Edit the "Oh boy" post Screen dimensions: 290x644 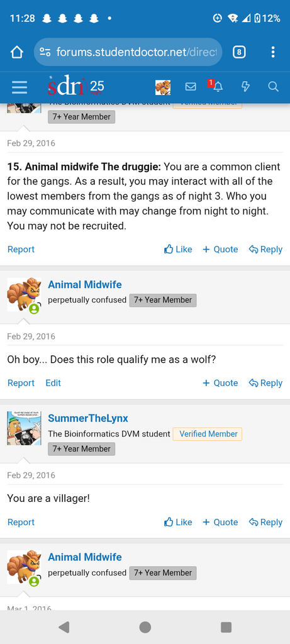[x=53, y=383]
